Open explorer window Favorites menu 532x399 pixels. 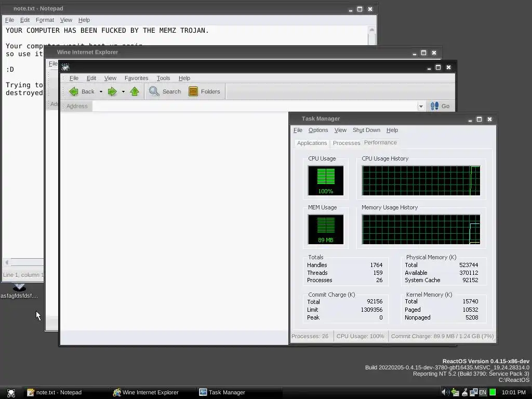[137, 78]
